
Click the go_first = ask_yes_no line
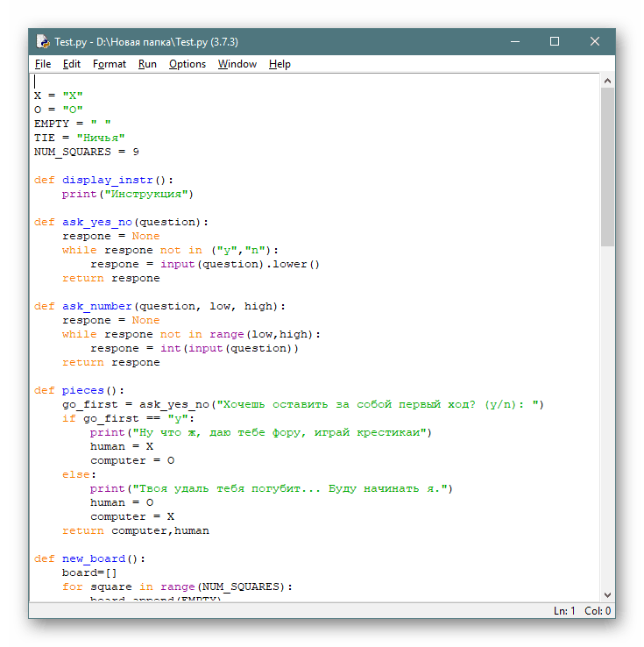tap(303, 404)
